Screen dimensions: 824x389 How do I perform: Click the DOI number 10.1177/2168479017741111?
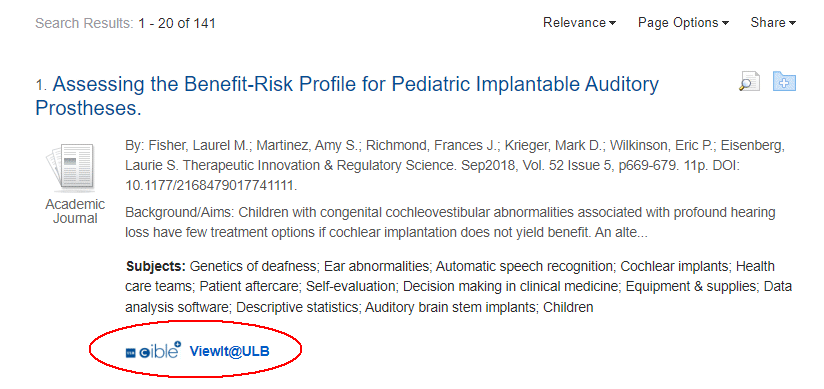pyautogui.click(x=211, y=186)
